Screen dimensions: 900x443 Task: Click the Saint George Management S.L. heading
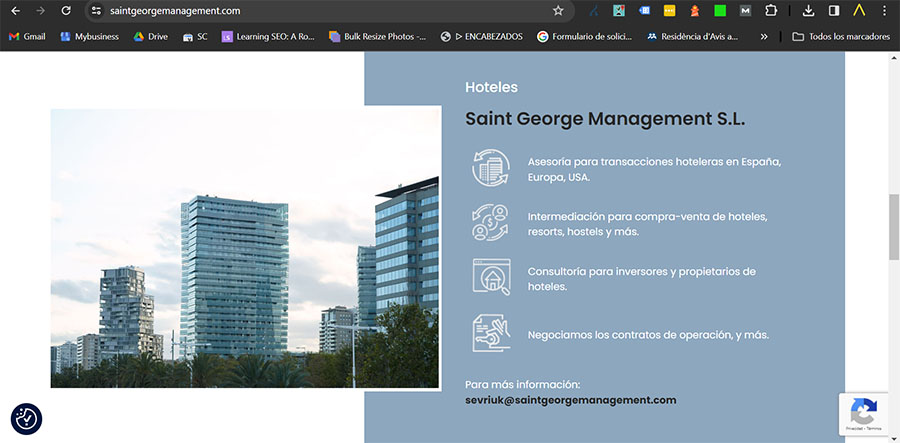click(x=605, y=119)
